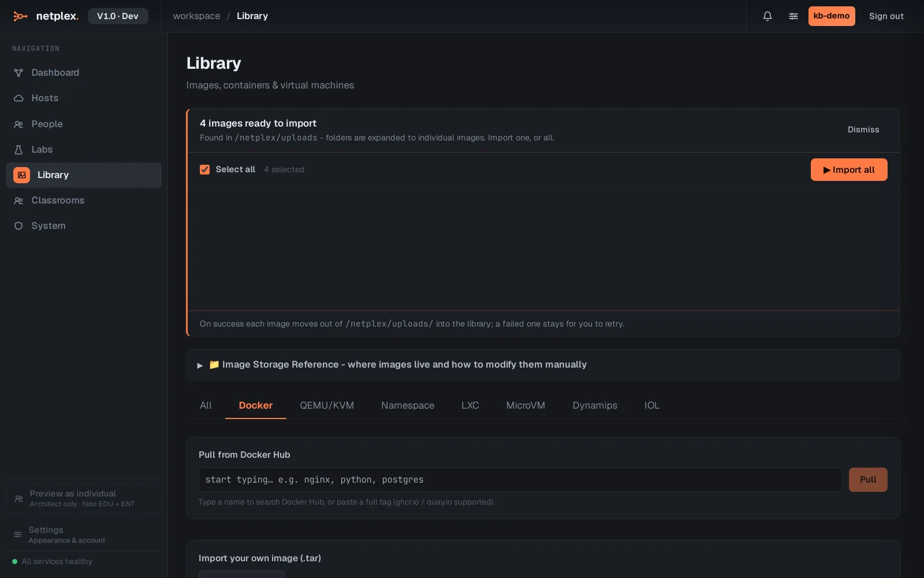The height and width of the screenshot is (578, 924).
Task: Open System in the navigation
Action: [x=84, y=226]
